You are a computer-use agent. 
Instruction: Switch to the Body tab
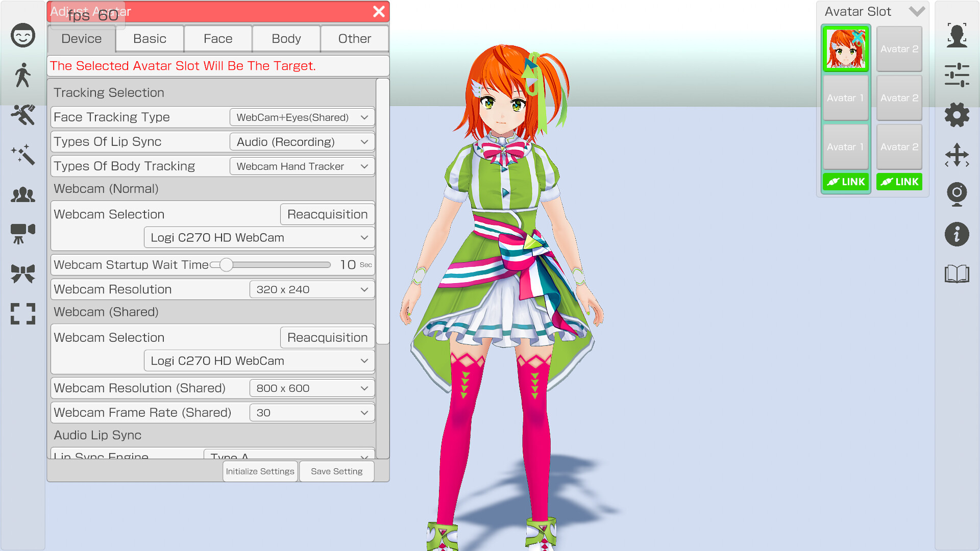pyautogui.click(x=286, y=38)
